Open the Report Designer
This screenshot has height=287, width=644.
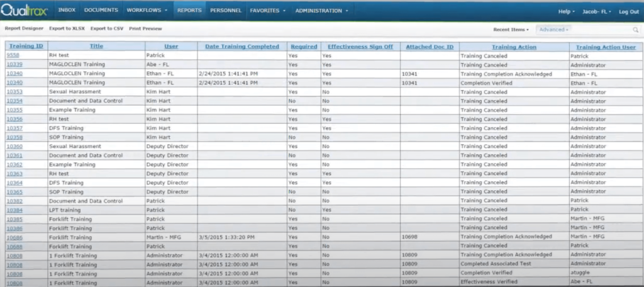click(25, 29)
